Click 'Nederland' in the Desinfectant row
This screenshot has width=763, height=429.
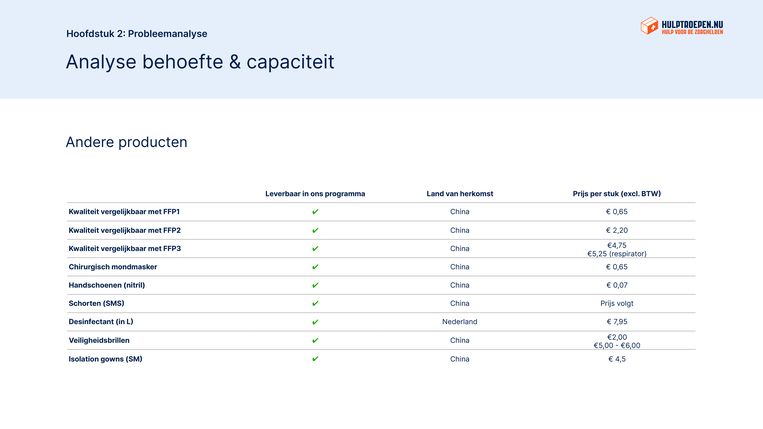pos(459,322)
